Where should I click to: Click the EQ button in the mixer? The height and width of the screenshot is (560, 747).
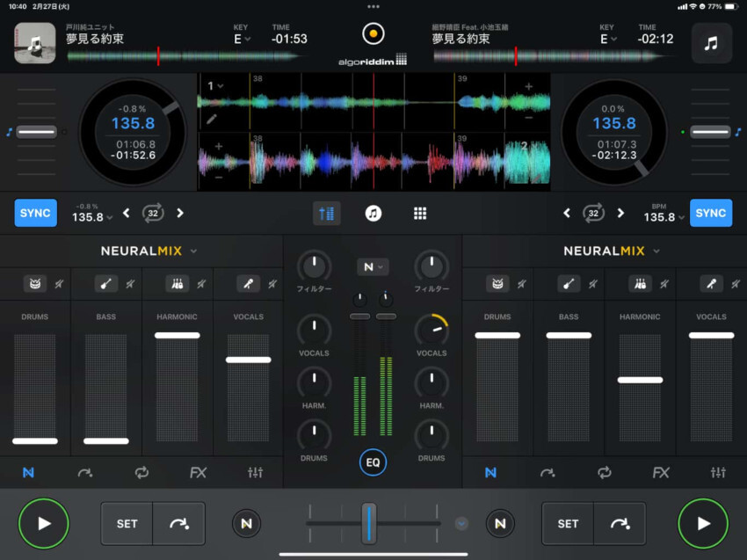click(x=373, y=462)
